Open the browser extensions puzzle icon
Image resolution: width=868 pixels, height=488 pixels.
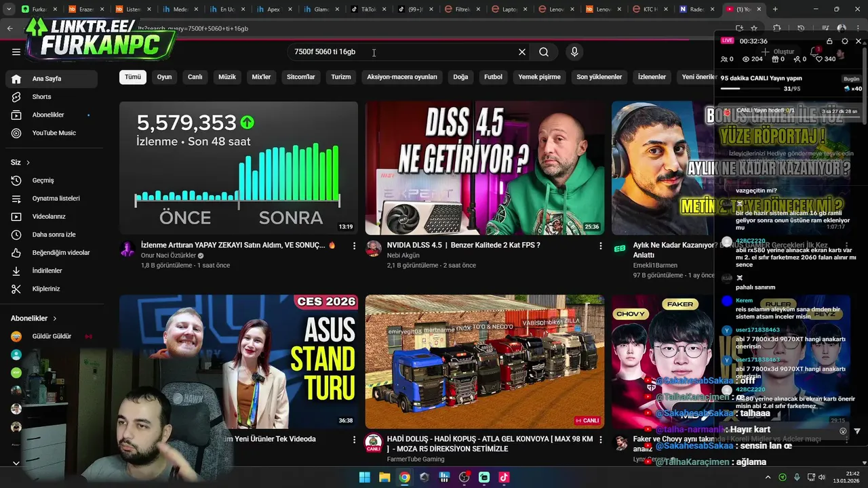(x=777, y=28)
